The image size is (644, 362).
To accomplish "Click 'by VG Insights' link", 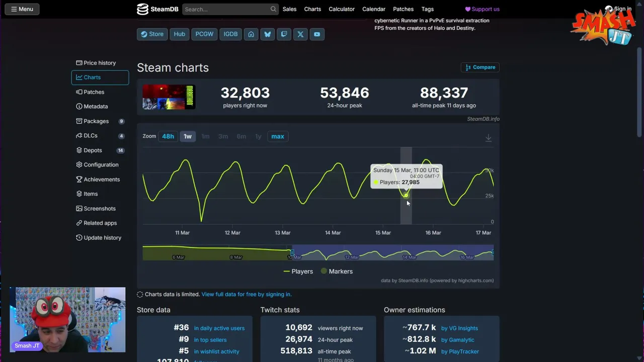I will (459, 328).
